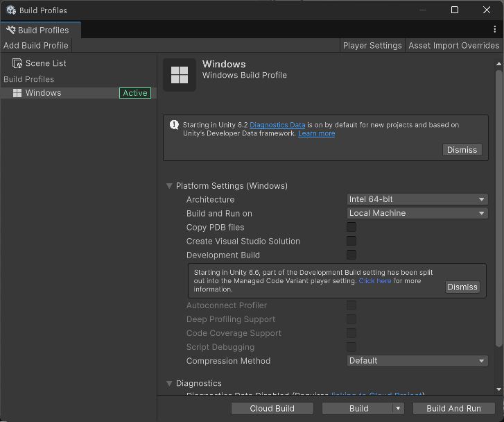Select Scene List in the sidebar
The height and width of the screenshot is (422, 504).
click(78, 63)
